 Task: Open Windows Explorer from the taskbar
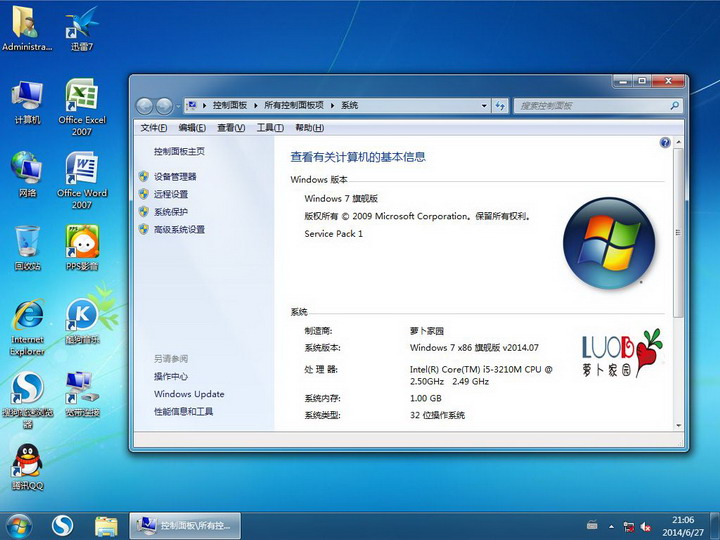pyautogui.click(x=106, y=526)
